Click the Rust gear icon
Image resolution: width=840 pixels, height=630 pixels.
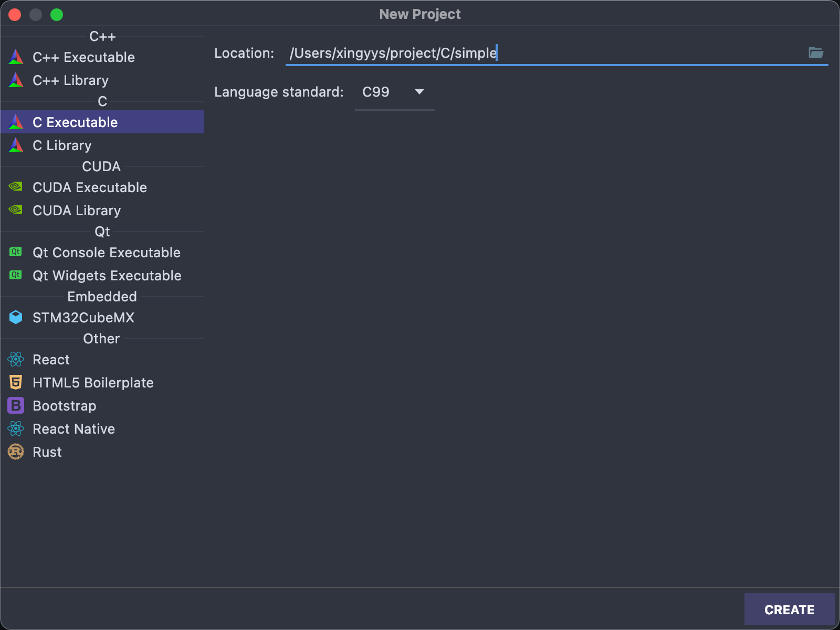(16, 451)
